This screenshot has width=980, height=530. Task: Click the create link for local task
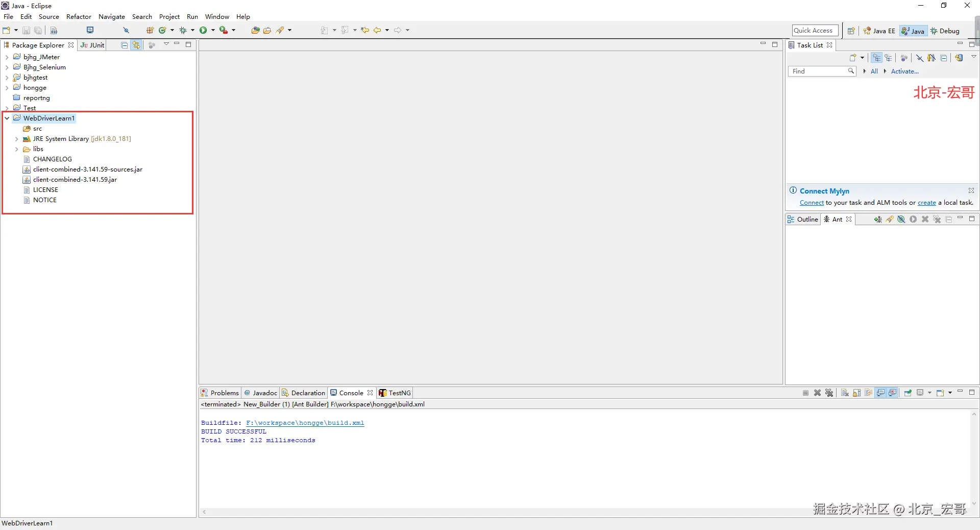coord(927,203)
